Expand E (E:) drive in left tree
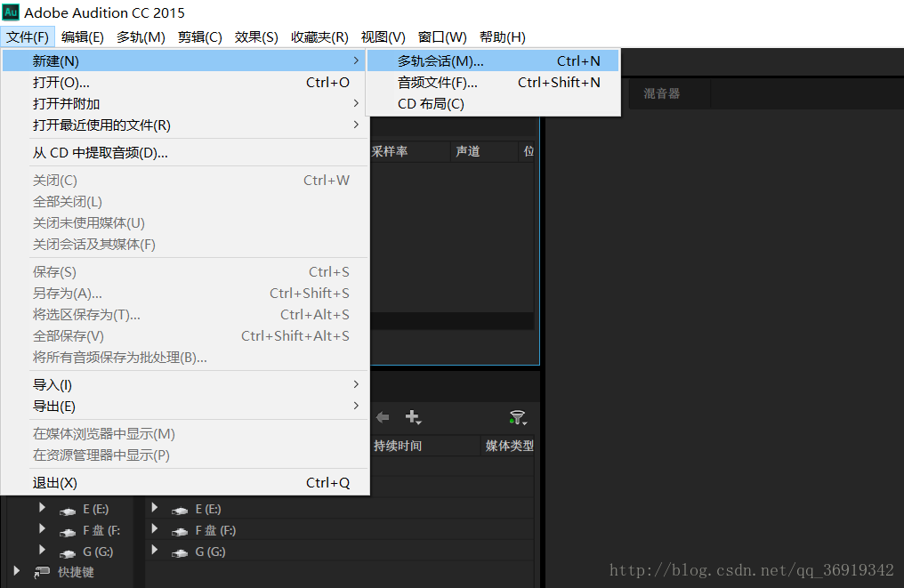The height and width of the screenshot is (588, 904). click(x=42, y=507)
